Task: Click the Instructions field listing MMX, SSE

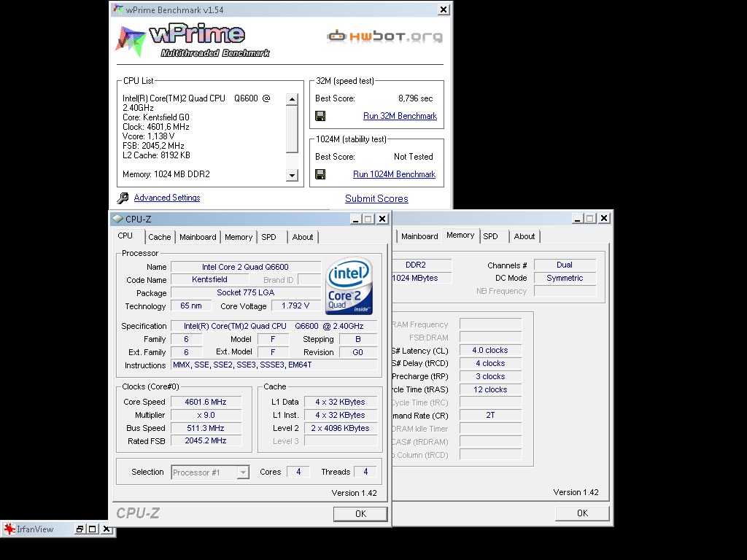Action: point(274,365)
